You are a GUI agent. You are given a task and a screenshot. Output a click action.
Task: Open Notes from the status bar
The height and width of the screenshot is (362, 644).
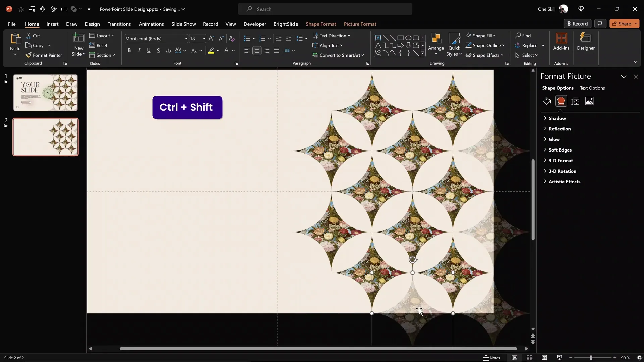tap(491, 358)
